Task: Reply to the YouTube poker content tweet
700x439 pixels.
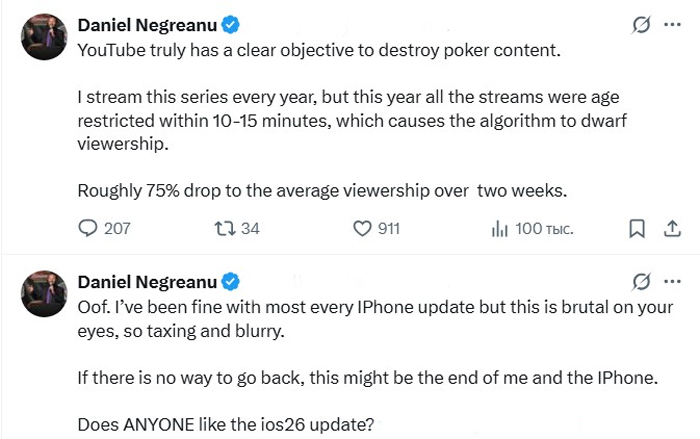Action: pos(89,229)
